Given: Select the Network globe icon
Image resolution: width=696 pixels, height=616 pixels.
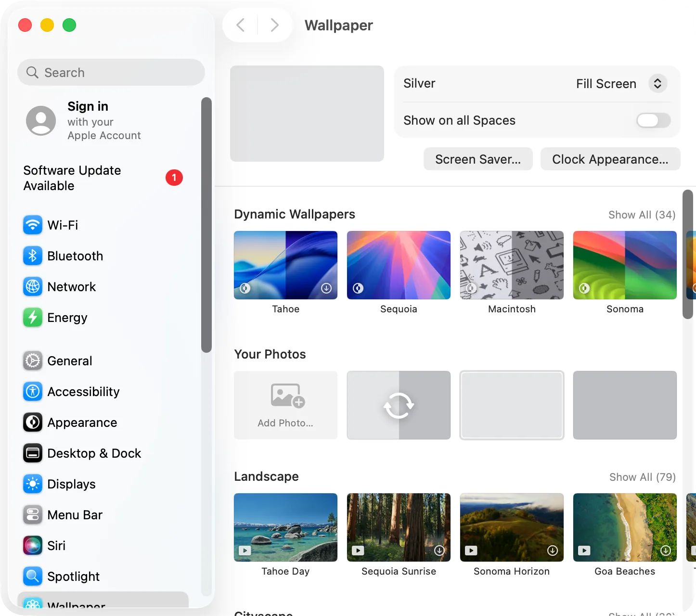Looking at the screenshot, I should pos(33,286).
